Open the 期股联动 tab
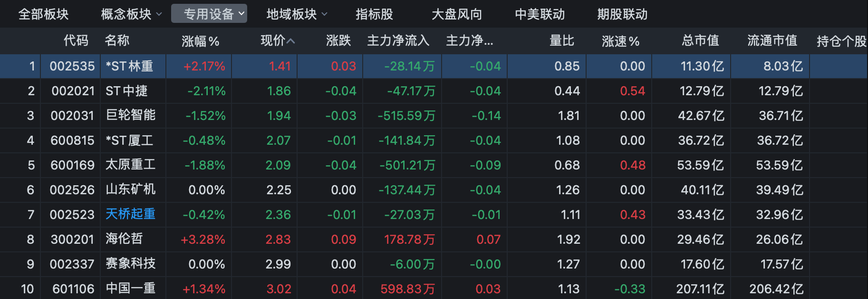 coord(622,14)
